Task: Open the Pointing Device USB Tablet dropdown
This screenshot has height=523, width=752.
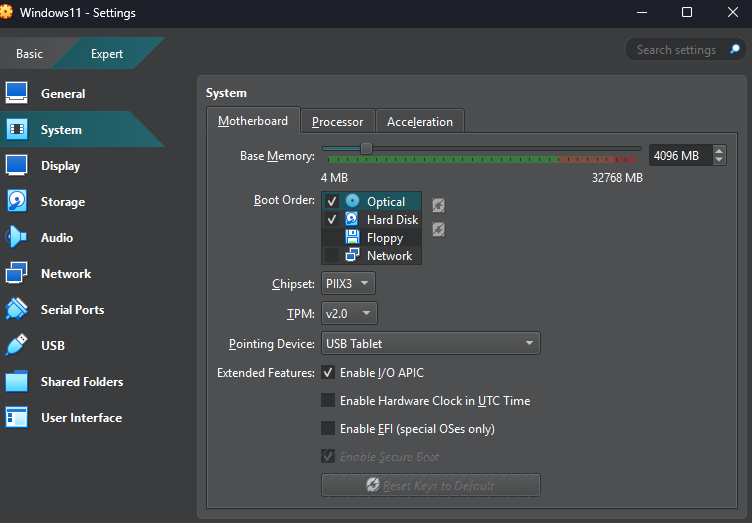Action: pos(431,343)
